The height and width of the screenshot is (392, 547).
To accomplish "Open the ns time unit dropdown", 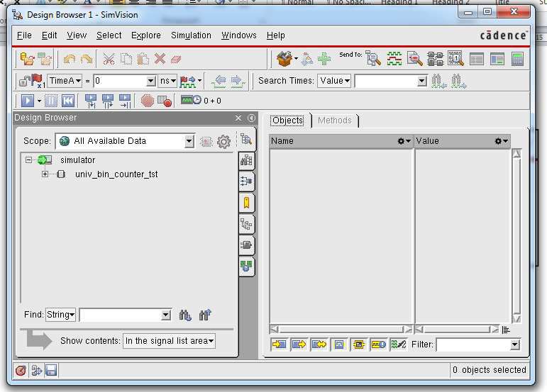I will tap(167, 82).
